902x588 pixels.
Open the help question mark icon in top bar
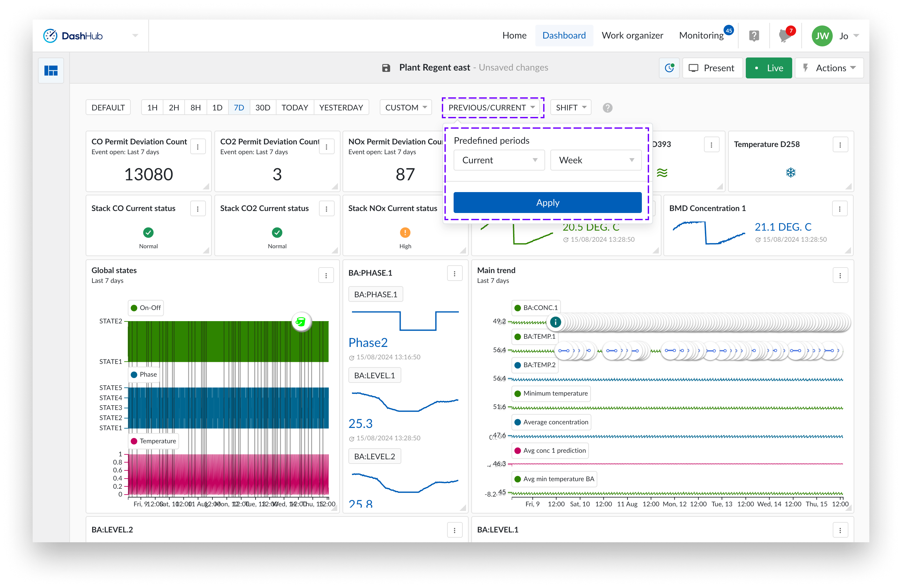pyautogui.click(x=754, y=36)
